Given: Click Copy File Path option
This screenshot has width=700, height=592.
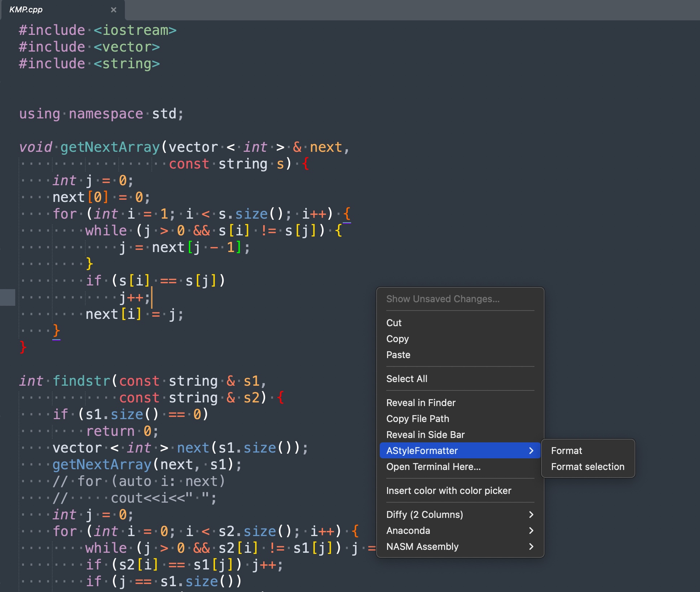Looking at the screenshot, I should pos(418,419).
